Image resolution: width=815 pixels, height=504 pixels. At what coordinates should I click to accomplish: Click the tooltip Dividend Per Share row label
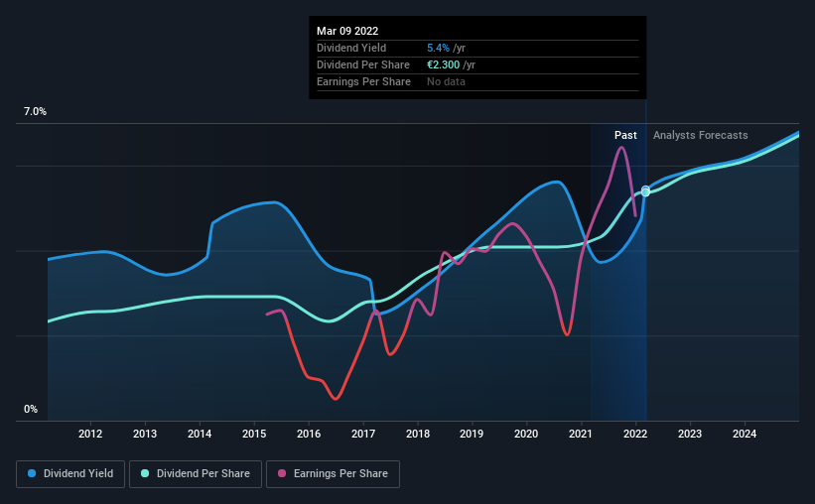pos(363,64)
